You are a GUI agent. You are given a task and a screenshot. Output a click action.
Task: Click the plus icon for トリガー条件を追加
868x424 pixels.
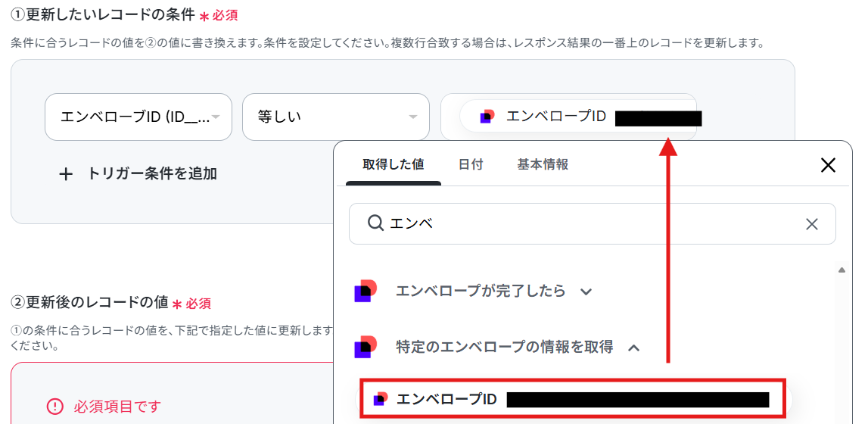pos(66,174)
